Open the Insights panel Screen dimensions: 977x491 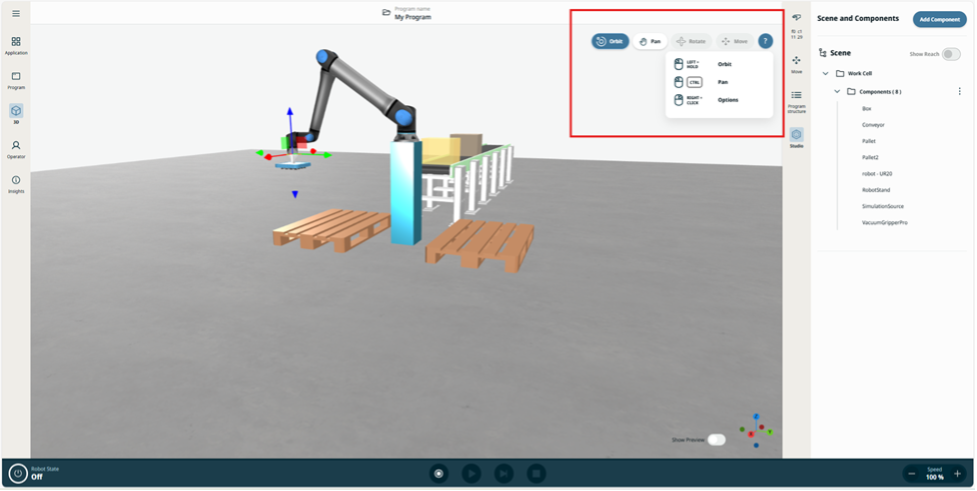[x=16, y=183]
